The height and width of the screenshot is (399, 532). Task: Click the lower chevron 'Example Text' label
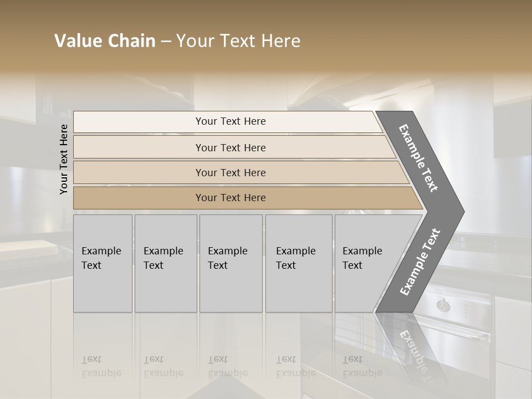pos(420,262)
